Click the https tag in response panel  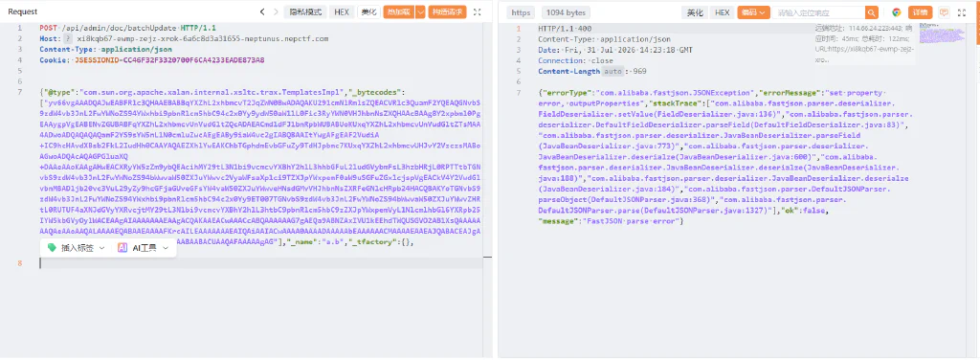coord(520,12)
